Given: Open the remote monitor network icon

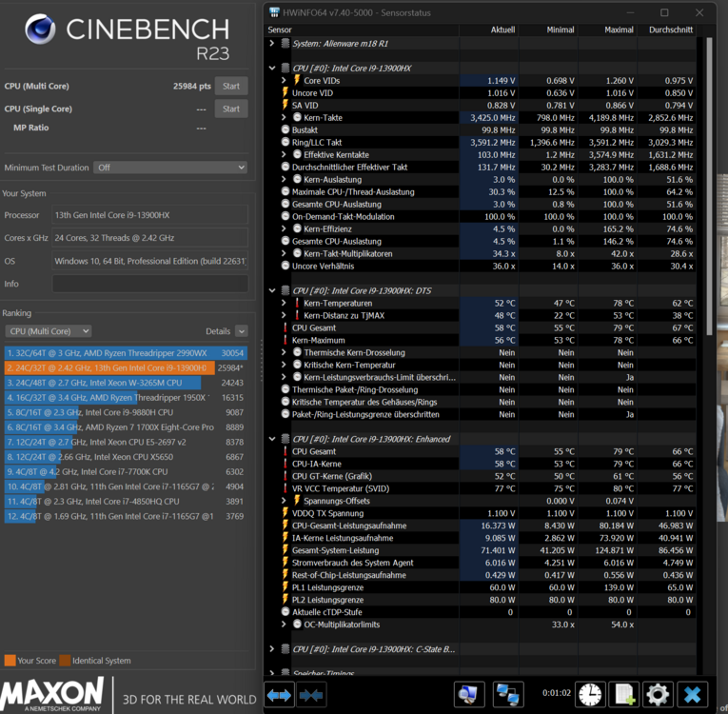Looking at the screenshot, I should pyautogui.click(x=508, y=694).
